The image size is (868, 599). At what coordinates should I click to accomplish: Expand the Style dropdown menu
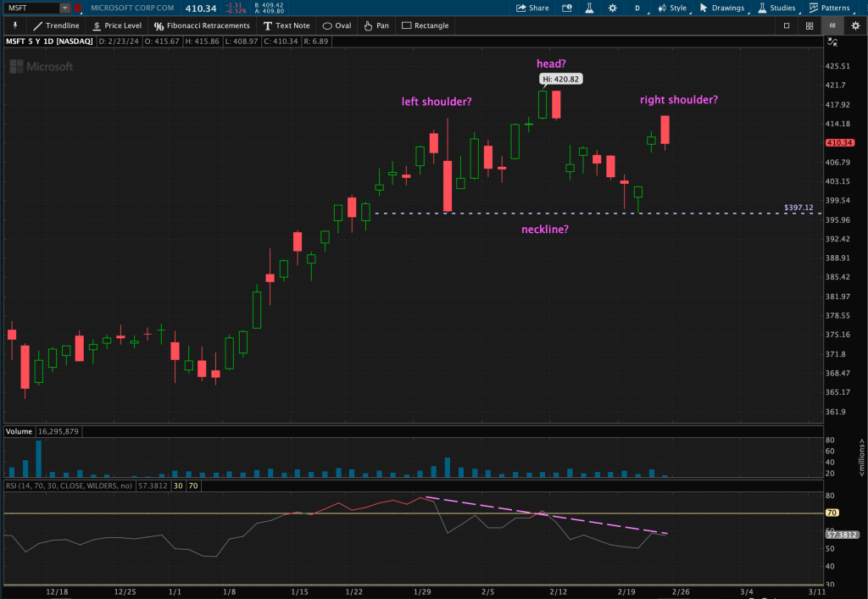[672, 8]
